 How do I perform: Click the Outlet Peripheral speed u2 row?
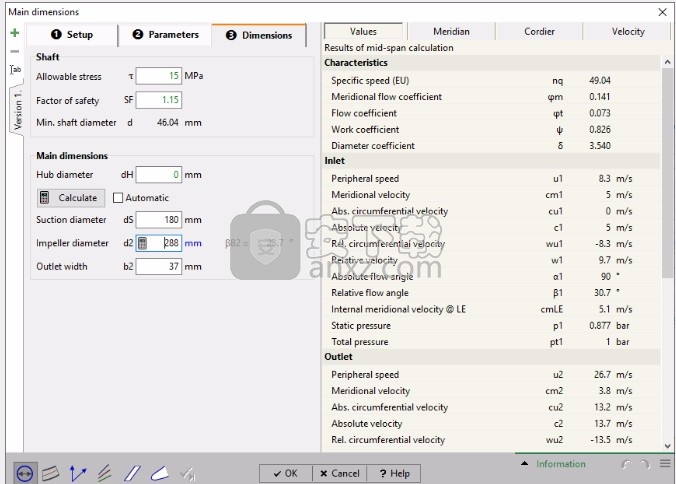[x=491, y=375]
